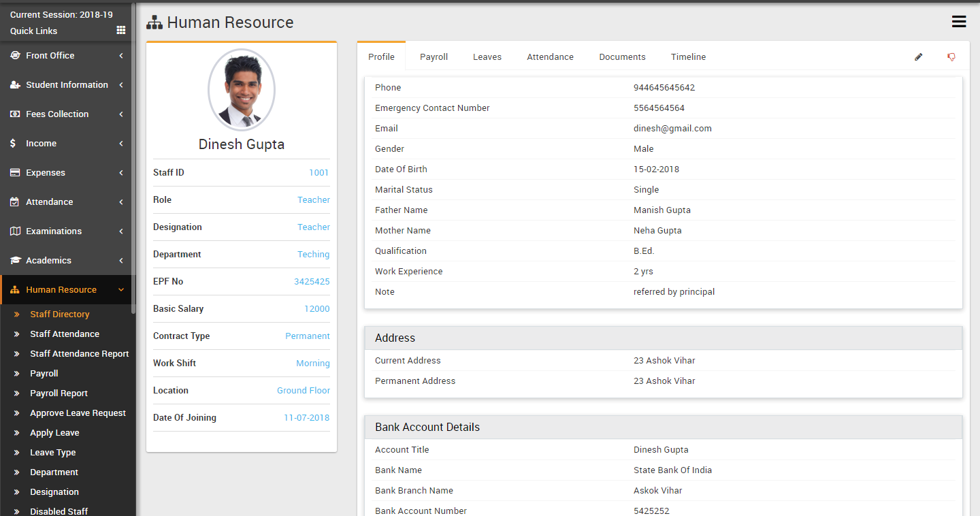Click the thumbs-down disable staff icon

click(951, 57)
